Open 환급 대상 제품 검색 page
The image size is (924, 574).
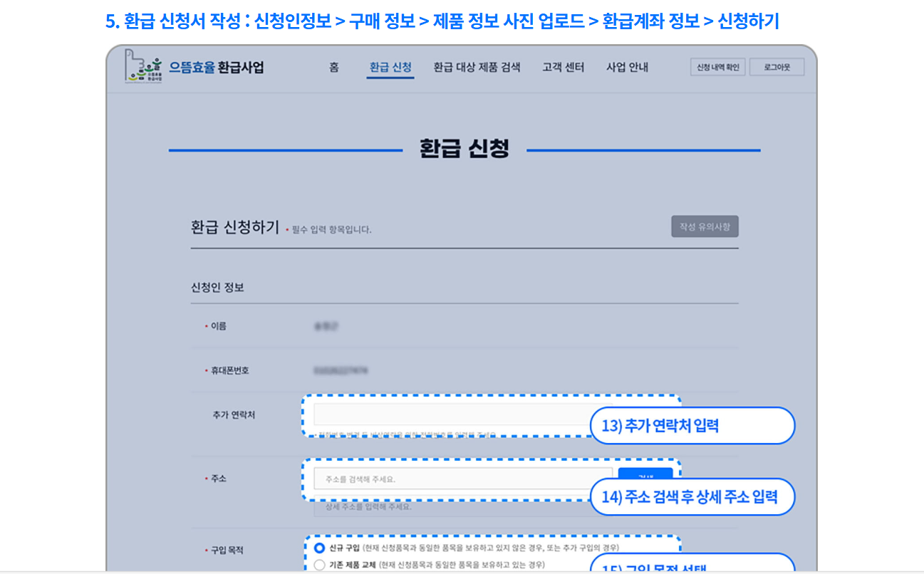477,67
